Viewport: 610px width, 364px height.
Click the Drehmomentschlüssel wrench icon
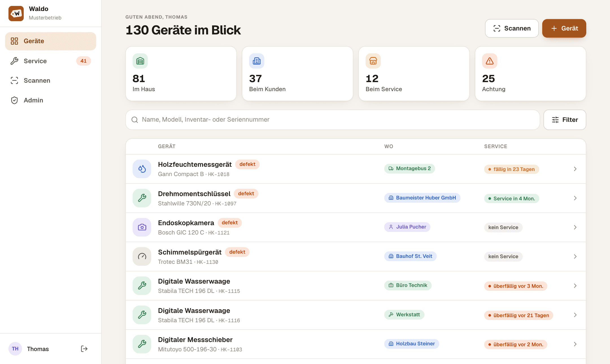(142, 198)
